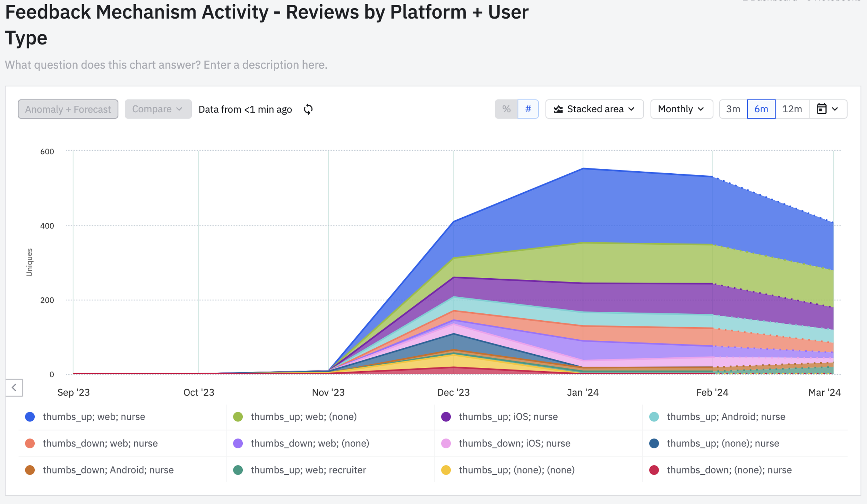Select the 6m time range
Screen dimensions: 867x504
761,109
